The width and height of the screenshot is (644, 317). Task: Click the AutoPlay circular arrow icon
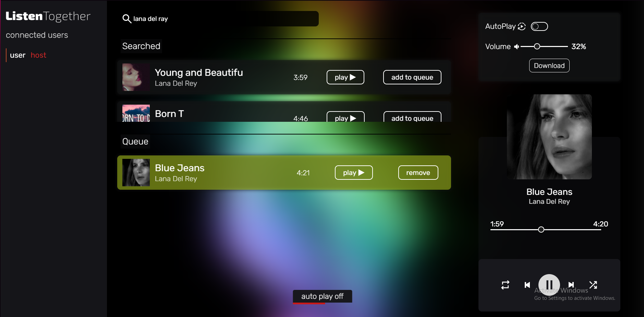point(522,26)
